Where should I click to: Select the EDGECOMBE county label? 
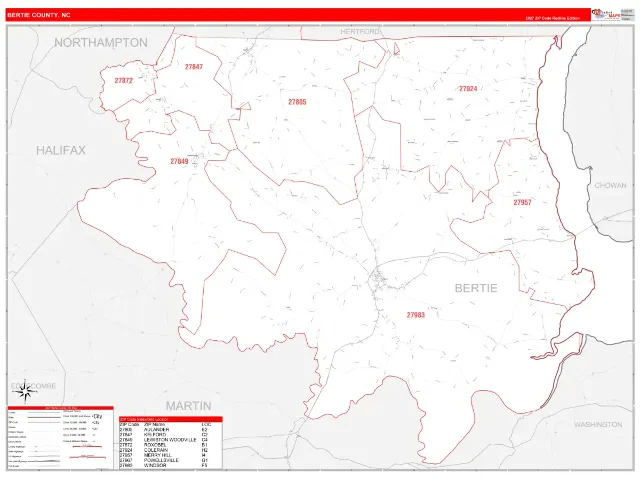point(33,386)
